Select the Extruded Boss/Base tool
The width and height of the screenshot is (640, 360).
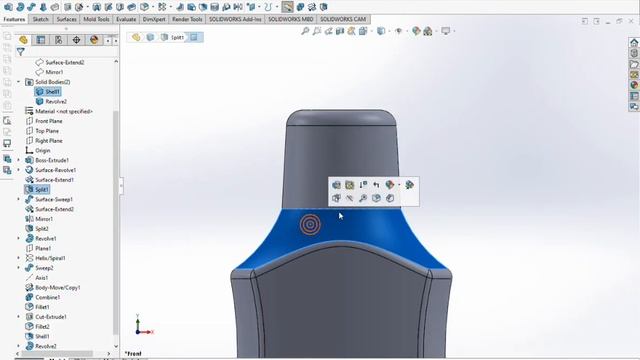pos(8,7)
